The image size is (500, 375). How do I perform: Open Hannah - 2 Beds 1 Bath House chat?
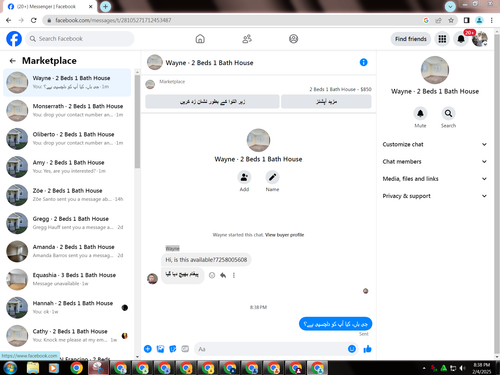click(67, 308)
